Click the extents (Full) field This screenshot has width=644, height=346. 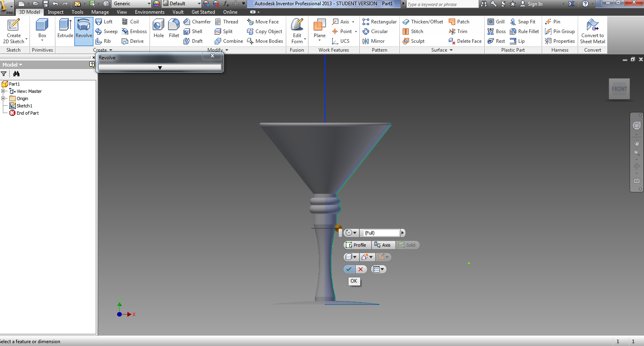[x=381, y=233]
